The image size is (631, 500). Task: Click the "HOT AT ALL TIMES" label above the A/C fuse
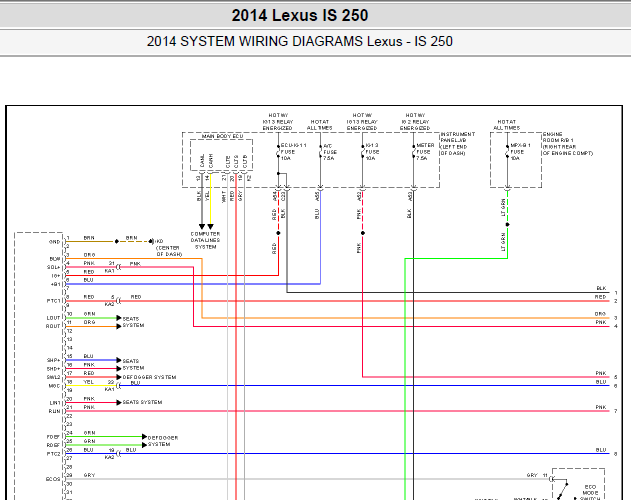coord(320,125)
